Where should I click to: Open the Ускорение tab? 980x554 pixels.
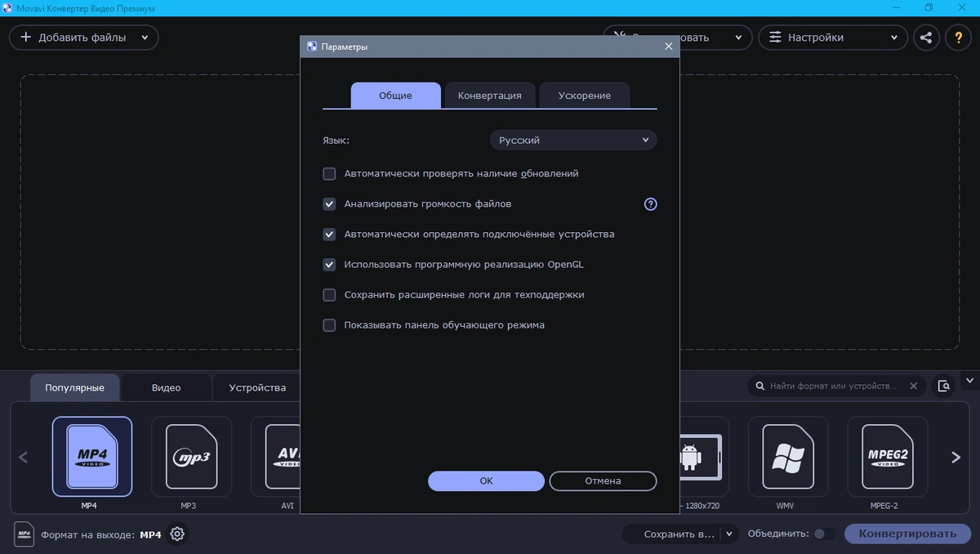click(x=584, y=96)
